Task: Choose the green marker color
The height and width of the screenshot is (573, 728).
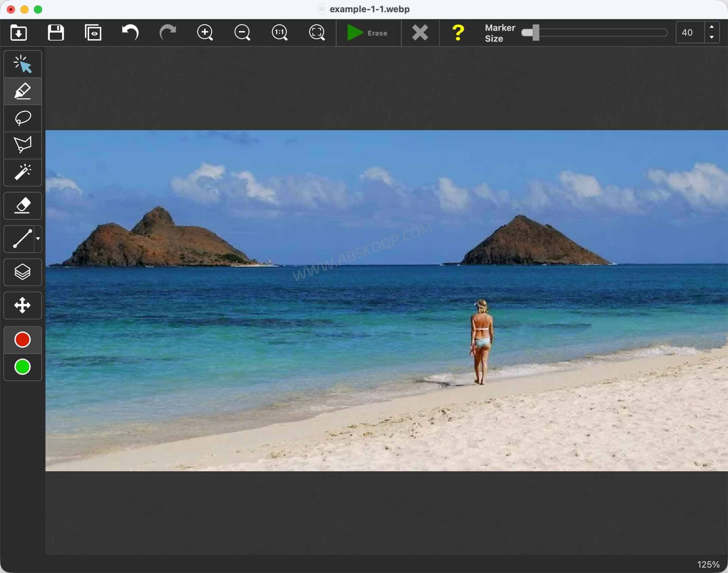Action: pyautogui.click(x=23, y=367)
